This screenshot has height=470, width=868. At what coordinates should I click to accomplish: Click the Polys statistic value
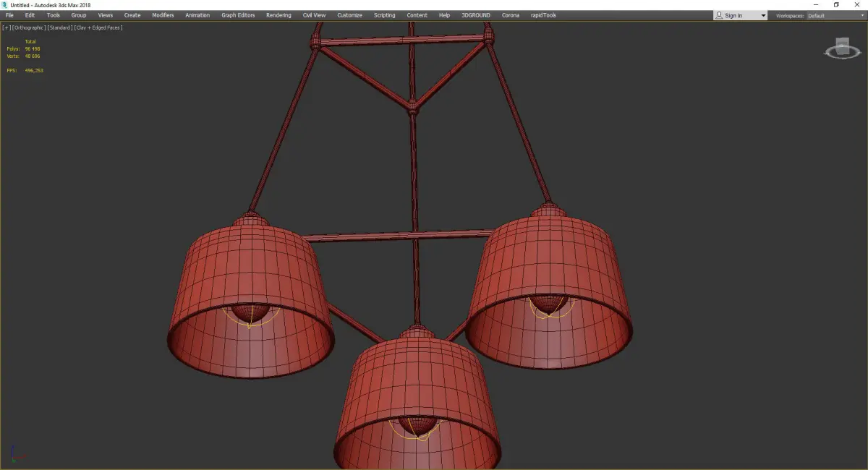point(33,48)
